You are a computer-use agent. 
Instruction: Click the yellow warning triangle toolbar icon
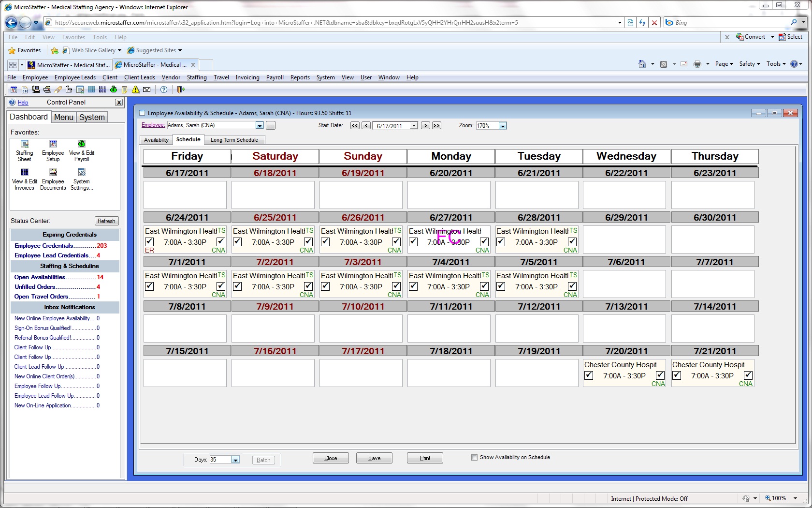(x=136, y=90)
